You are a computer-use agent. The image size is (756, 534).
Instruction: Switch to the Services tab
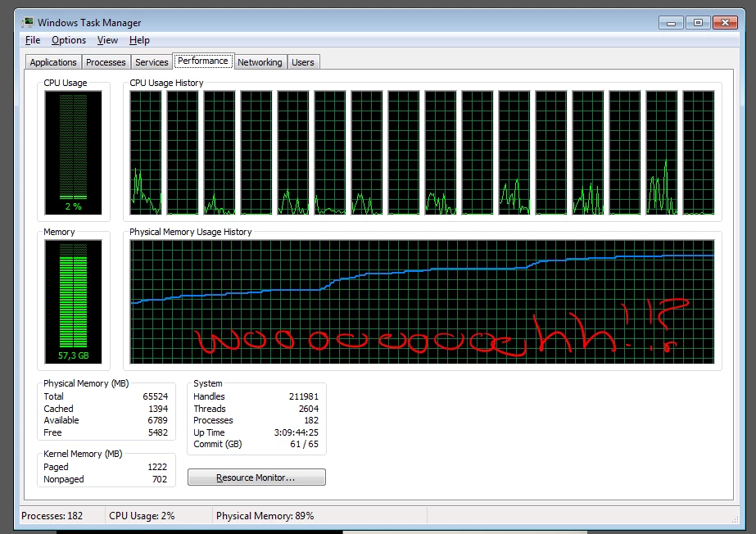152,62
